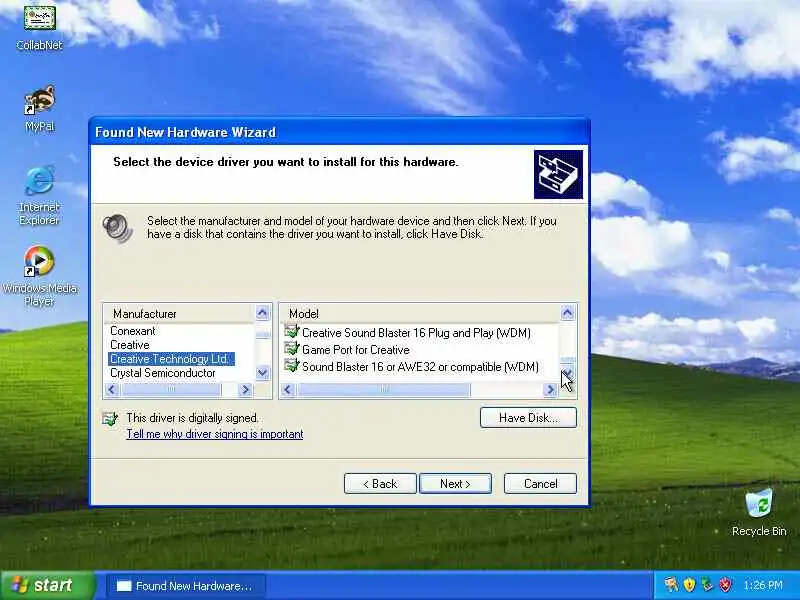Click the Model list horizontal scrollbar thumb

pyautogui.click(x=384, y=390)
